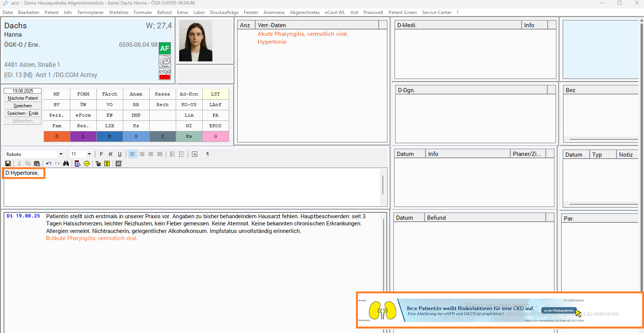Click the STD font icon
Viewport: 644px width, 333px height.
click(118, 163)
